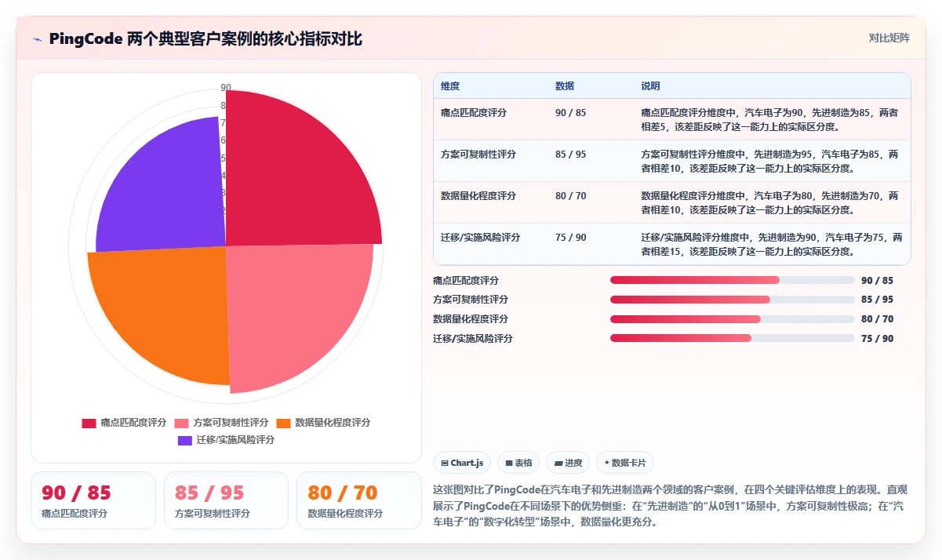942x560 pixels.
Task: Click the 迁移/实施风险评分 progress bar
Action: (x=733, y=339)
